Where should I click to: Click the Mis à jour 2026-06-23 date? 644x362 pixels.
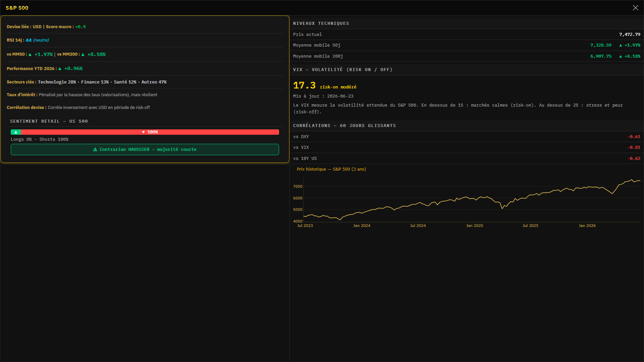click(x=323, y=96)
